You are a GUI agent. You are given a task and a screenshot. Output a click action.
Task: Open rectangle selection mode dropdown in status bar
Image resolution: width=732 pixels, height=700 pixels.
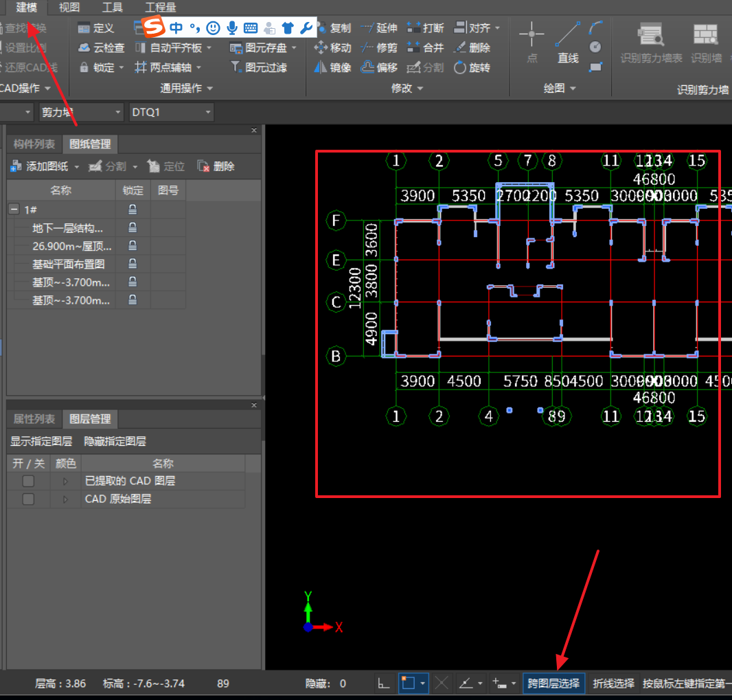tap(422, 684)
